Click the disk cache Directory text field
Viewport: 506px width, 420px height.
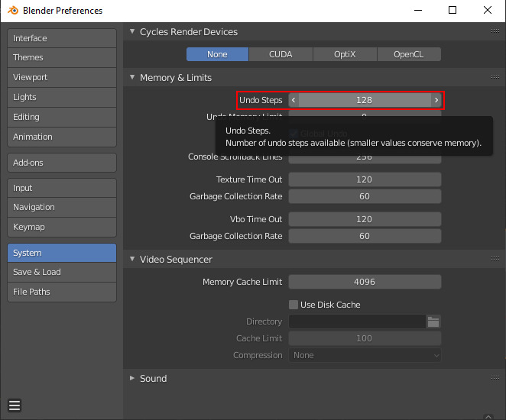point(357,321)
